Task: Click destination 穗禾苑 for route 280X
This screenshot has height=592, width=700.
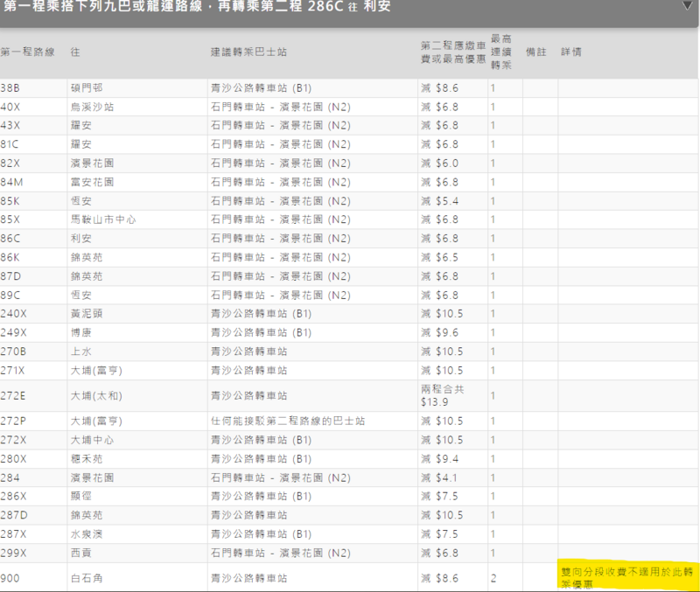Action: [87, 459]
